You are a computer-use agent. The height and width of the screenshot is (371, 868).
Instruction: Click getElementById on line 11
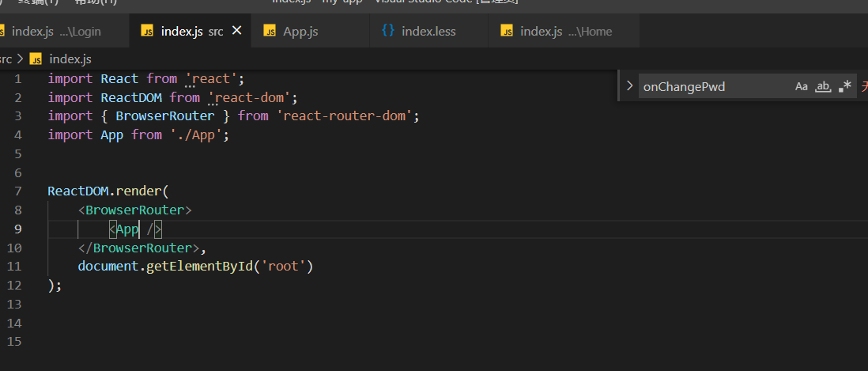pos(199,267)
